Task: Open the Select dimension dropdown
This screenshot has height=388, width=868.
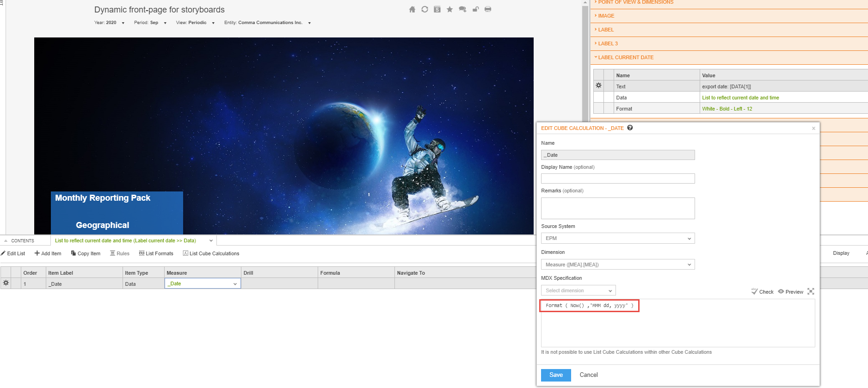Action: 578,290
